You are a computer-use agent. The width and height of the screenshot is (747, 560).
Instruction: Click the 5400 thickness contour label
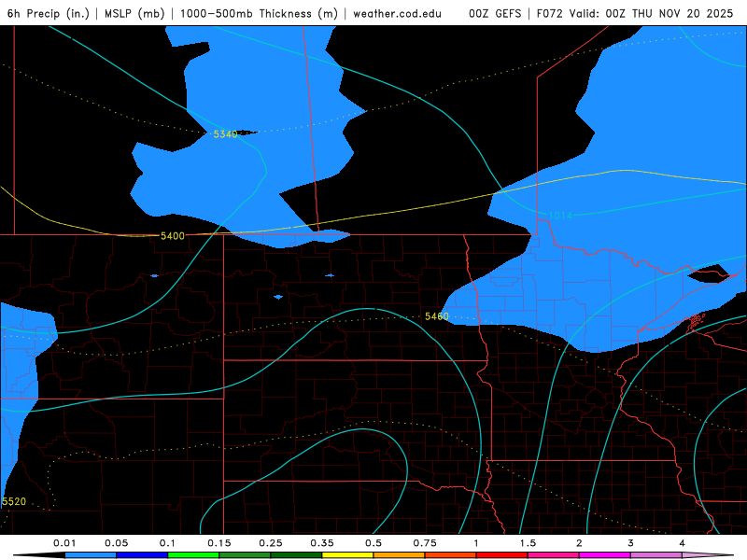(x=173, y=236)
